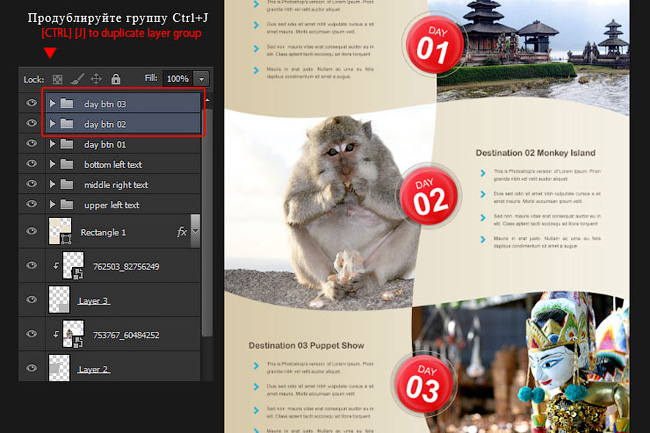Select the upper left text group name
This screenshot has width=650, height=433.
pos(112,205)
